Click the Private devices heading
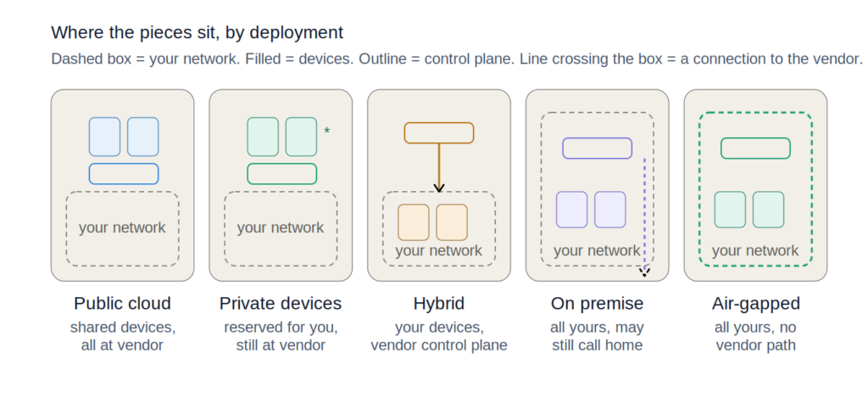 (281, 304)
